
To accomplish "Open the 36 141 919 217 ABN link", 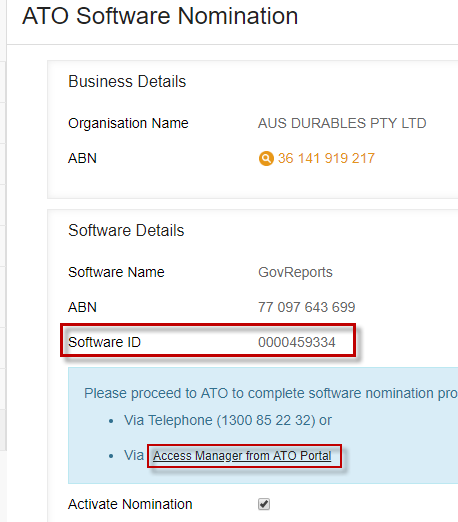I will [326, 158].
